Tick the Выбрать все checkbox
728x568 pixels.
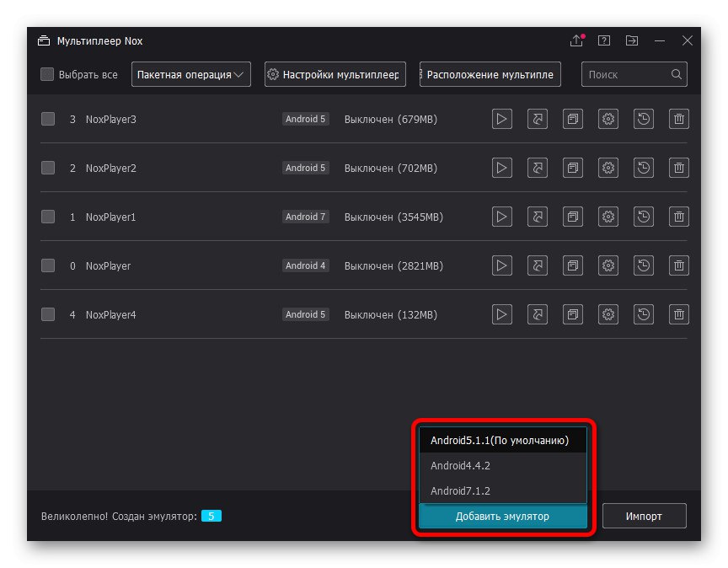click(47, 74)
